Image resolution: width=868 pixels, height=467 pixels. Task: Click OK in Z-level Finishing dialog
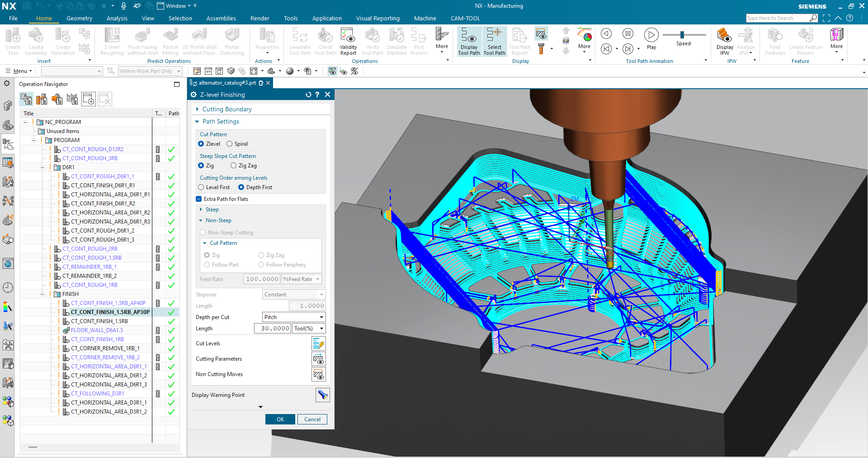tap(280, 419)
